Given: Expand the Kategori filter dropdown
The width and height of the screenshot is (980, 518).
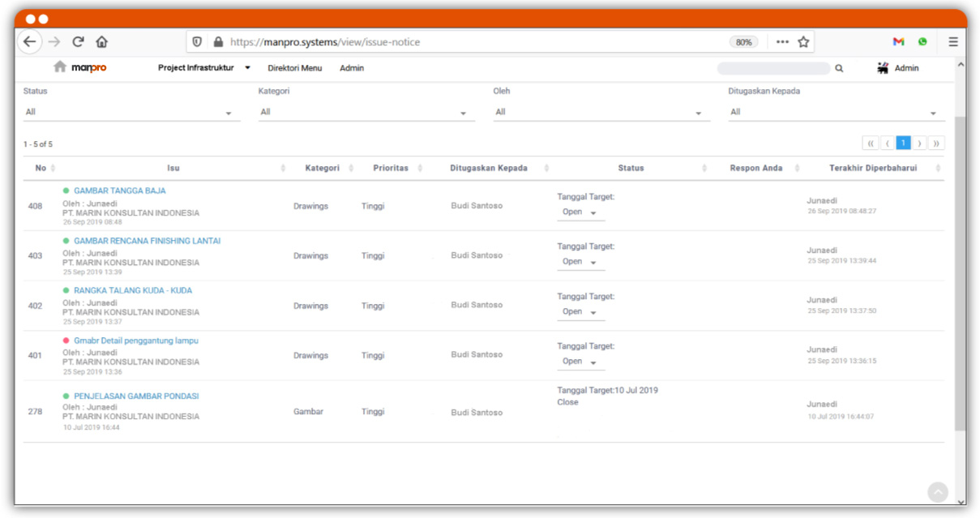Looking at the screenshot, I should point(366,113).
